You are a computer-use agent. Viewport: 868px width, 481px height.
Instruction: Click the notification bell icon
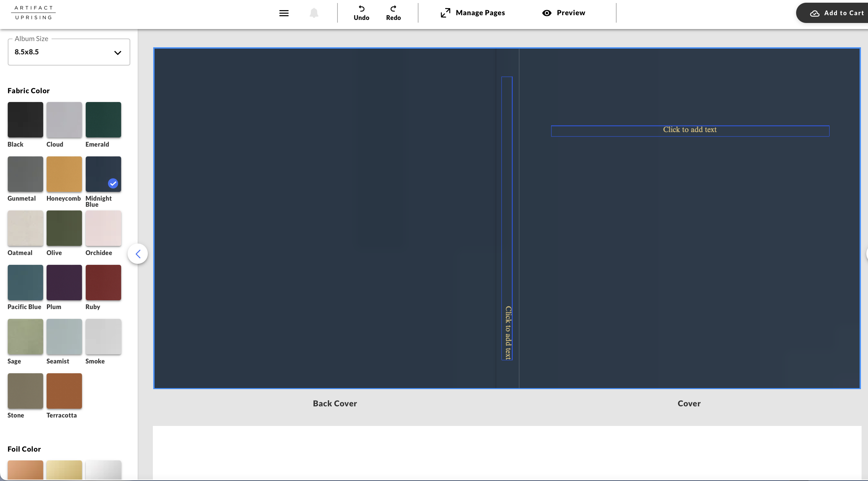click(x=314, y=13)
